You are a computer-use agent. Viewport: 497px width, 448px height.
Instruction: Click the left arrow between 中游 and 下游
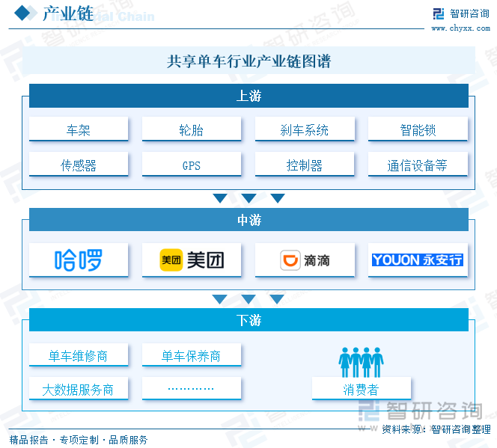[x=219, y=299]
